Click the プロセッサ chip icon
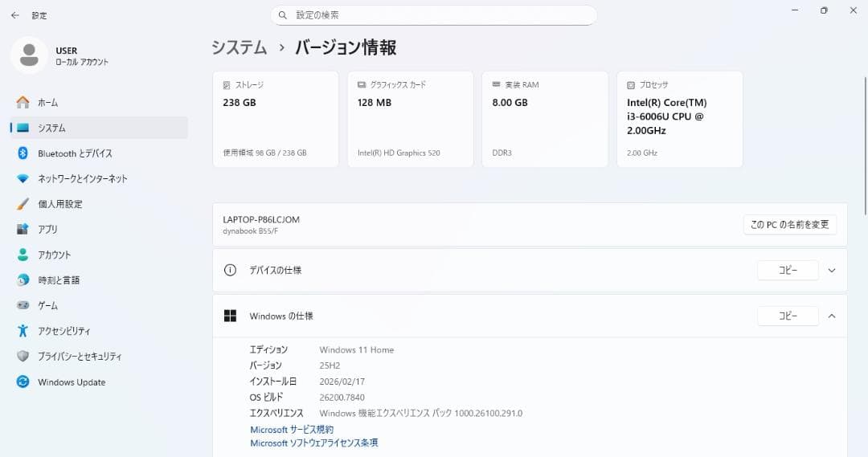Image resolution: width=868 pixels, height=457 pixels. pyautogui.click(x=631, y=85)
